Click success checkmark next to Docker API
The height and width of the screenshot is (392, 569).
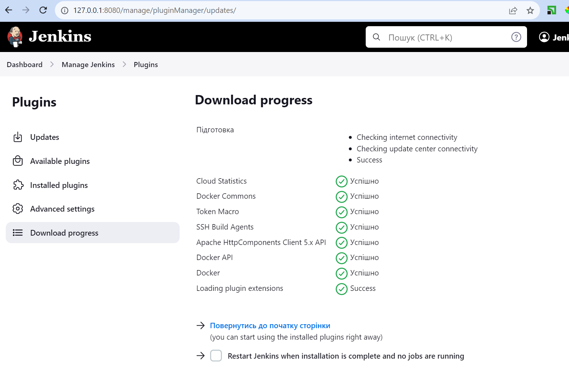[341, 258]
